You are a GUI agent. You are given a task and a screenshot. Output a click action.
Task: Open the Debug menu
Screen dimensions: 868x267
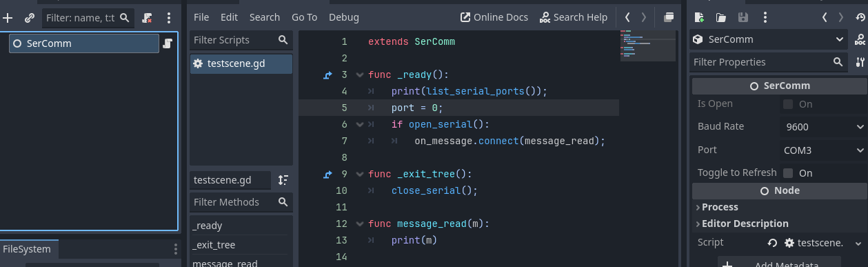[x=343, y=17]
